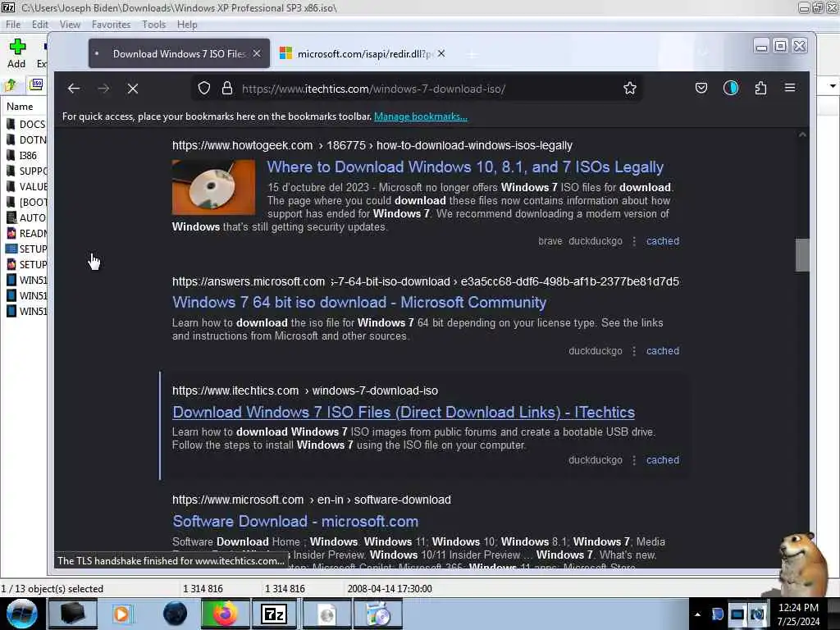This screenshot has height=630, width=840.
Task: Open Software Download - microsoft.com result
Action: (295, 522)
